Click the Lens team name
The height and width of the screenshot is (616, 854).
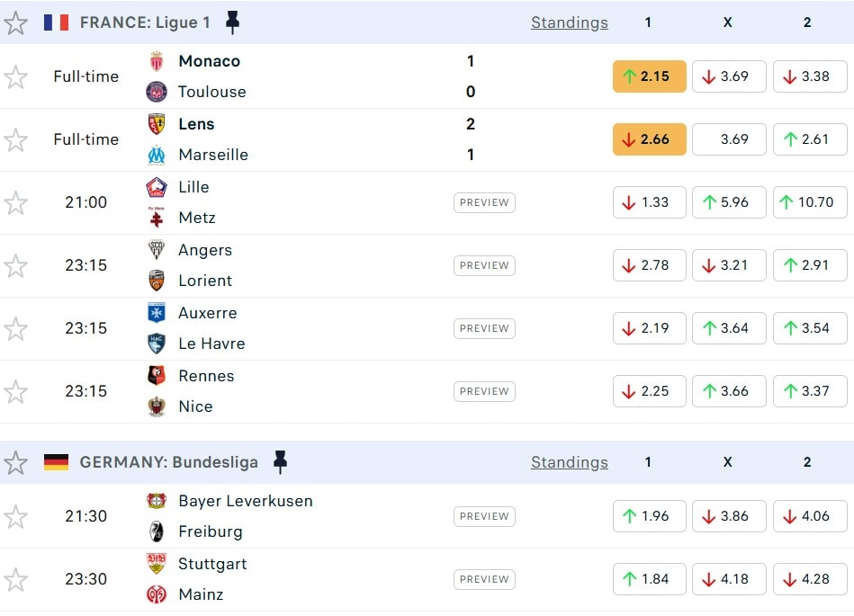click(x=196, y=124)
